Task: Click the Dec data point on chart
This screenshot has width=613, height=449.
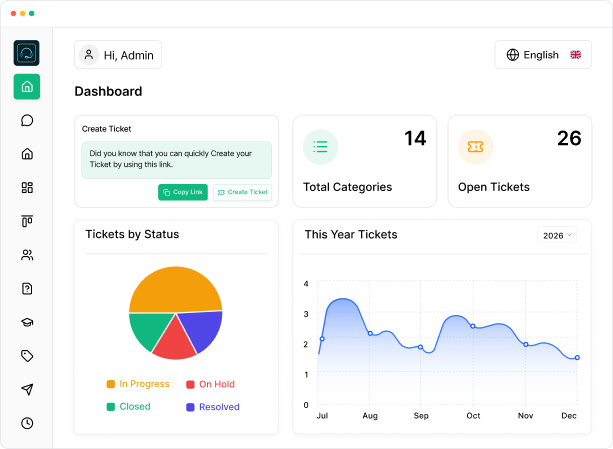Action: [x=577, y=358]
